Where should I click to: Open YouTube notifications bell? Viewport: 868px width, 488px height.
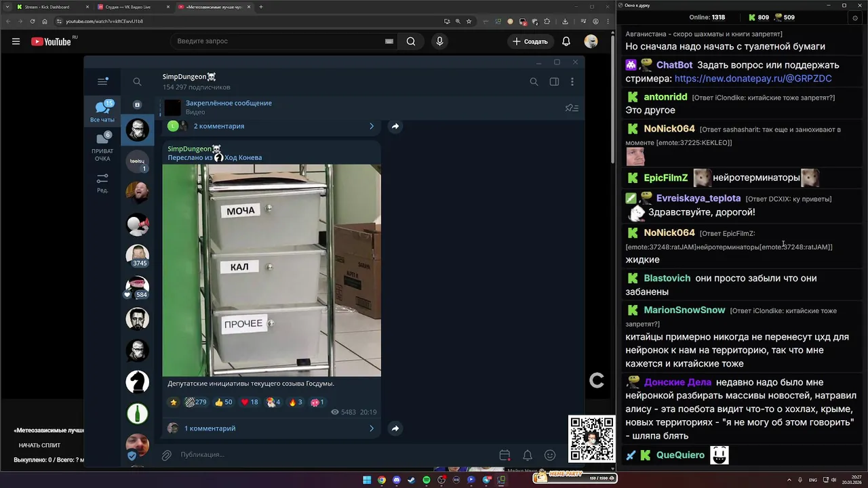click(566, 41)
